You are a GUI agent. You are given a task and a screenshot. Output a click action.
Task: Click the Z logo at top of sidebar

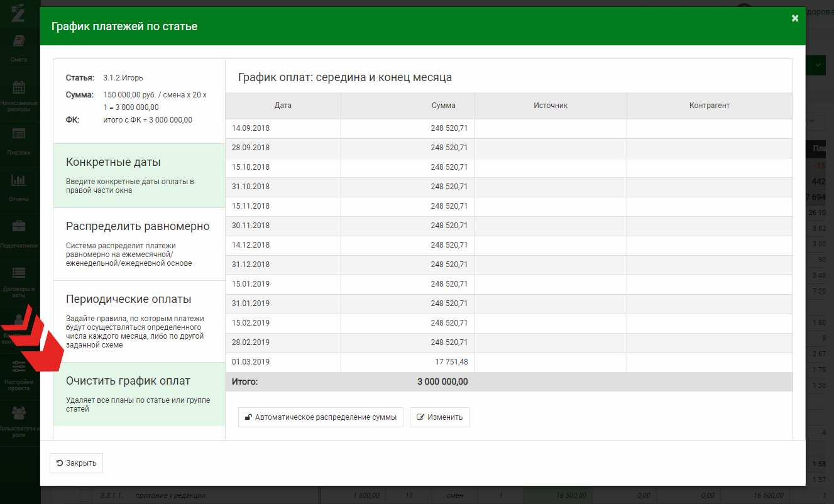click(x=18, y=13)
